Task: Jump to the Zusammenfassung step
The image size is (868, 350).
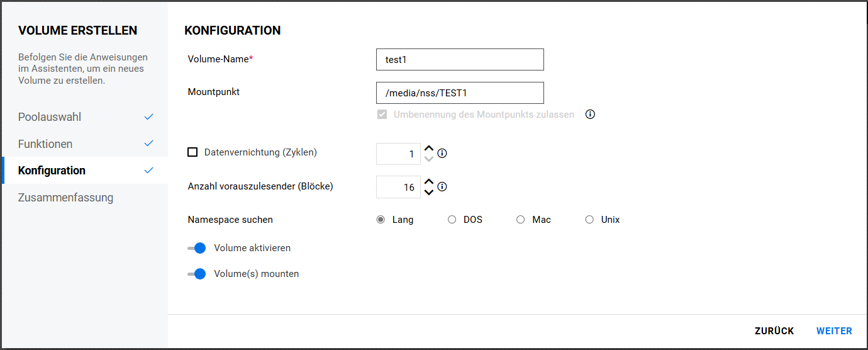Action: (65, 198)
